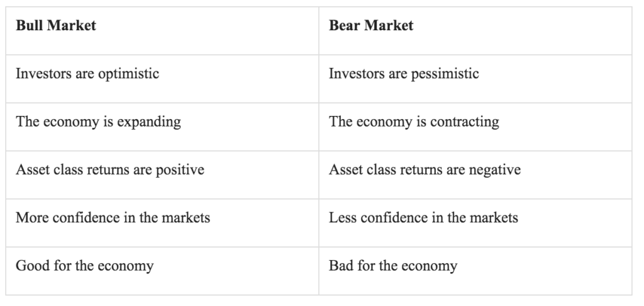Click 'Less confidence in the markets' cell
The width and height of the screenshot is (644, 306).
[475, 223]
